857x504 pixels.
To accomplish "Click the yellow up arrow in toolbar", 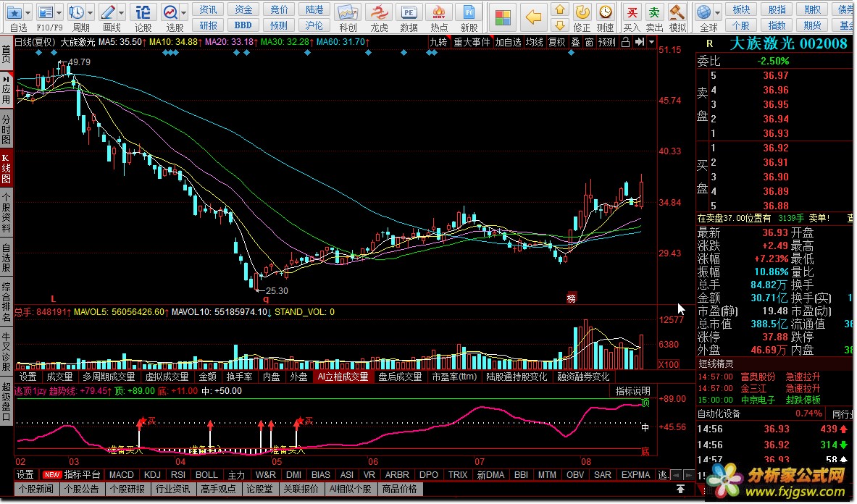I will tap(559, 9).
